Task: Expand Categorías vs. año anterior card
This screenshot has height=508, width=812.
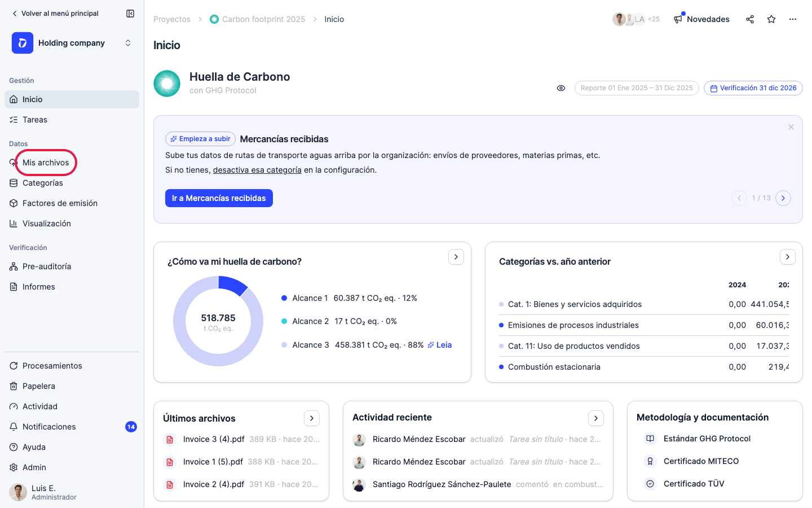Action: (788, 257)
